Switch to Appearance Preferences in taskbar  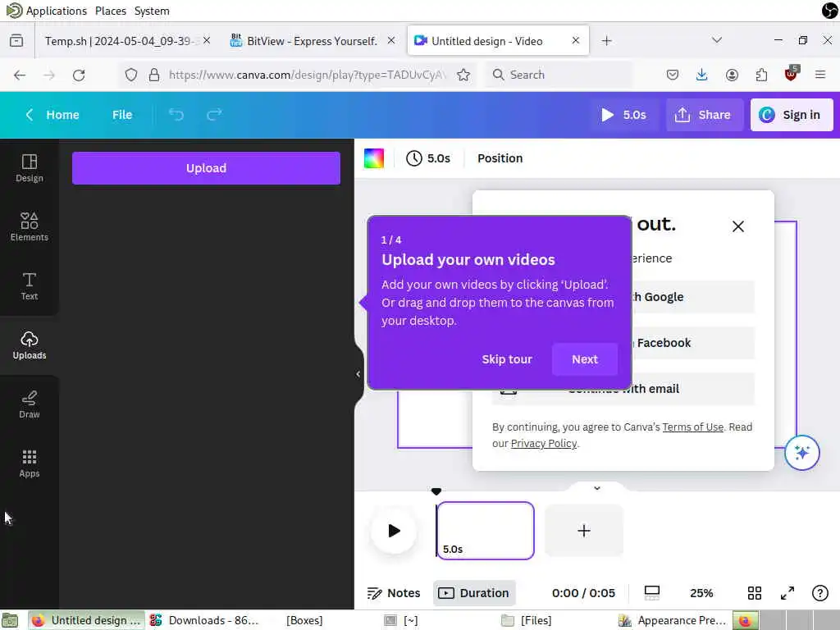tap(673, 620)
